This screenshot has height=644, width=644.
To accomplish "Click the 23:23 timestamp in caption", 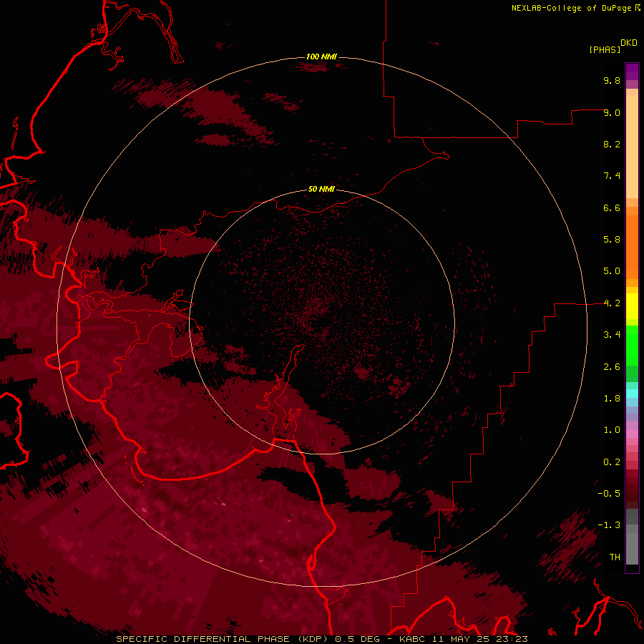I will pyautogui.click(x=513, y=639).
